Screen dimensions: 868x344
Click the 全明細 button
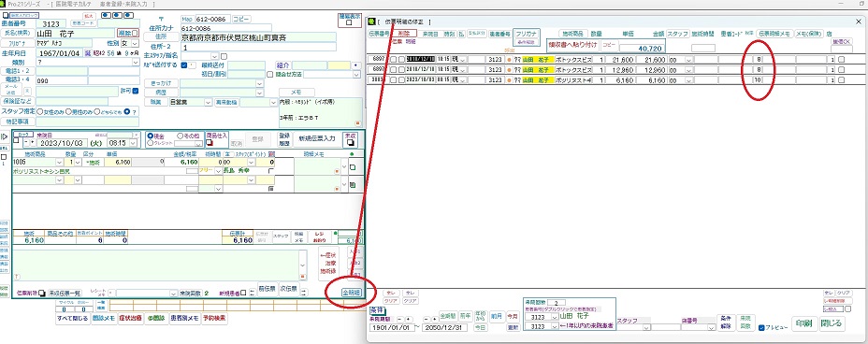(352, 292)
